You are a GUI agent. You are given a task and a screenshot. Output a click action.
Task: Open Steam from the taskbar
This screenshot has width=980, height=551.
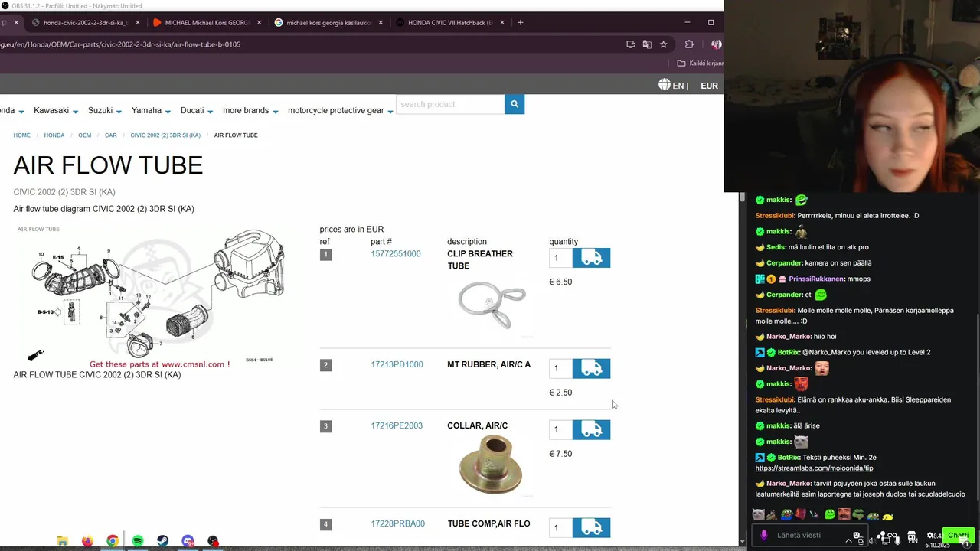(x=163, y=541)
